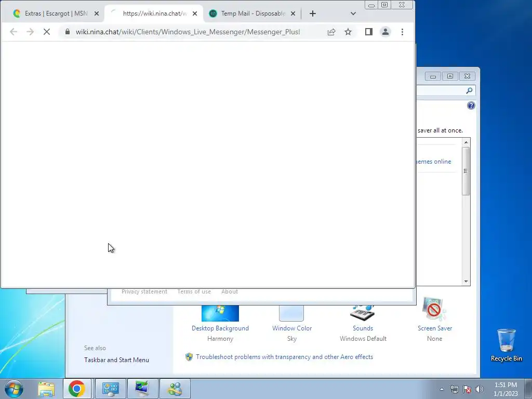Viewport: 532px width, 399px height.
Task: Maximize the Personalization window
Action: [x=450, y=76]
